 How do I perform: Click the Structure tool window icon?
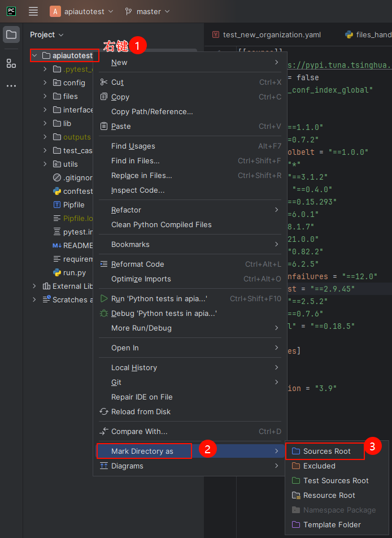[11, 63]
